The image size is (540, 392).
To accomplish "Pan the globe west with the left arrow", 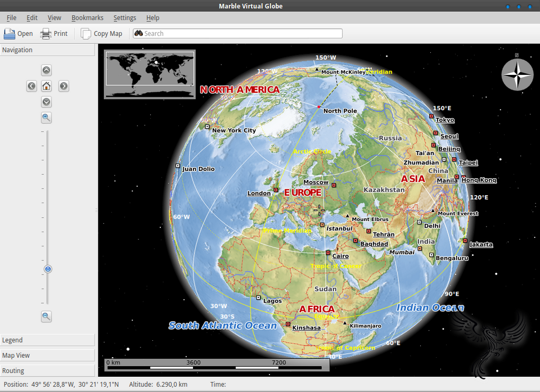I will pos(31,85).
